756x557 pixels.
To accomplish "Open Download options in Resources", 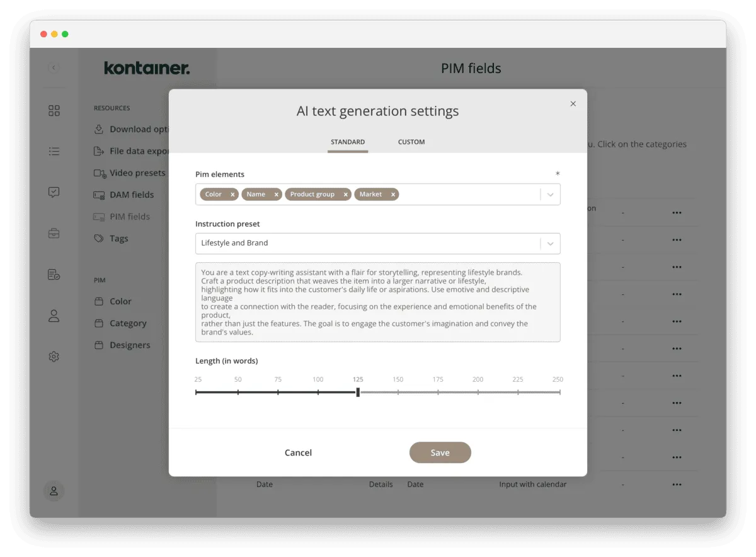I will coord(131,129).
